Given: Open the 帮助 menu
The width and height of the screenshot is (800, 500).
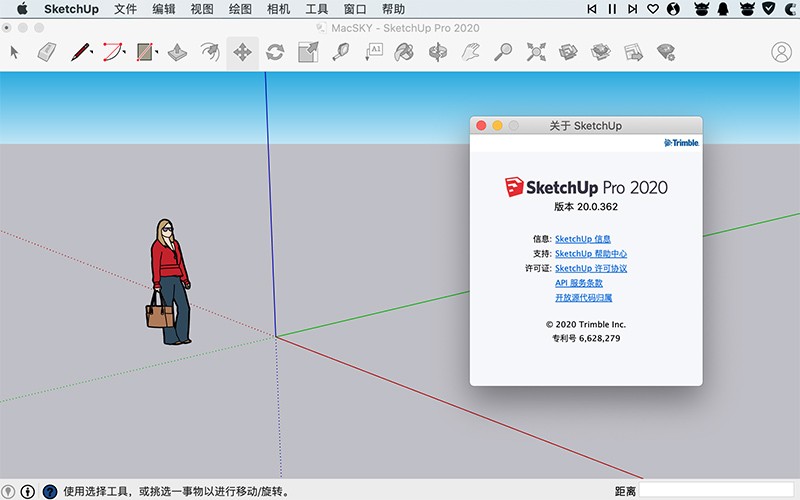Looking at the screenshot, I should [x=393, y=9].
